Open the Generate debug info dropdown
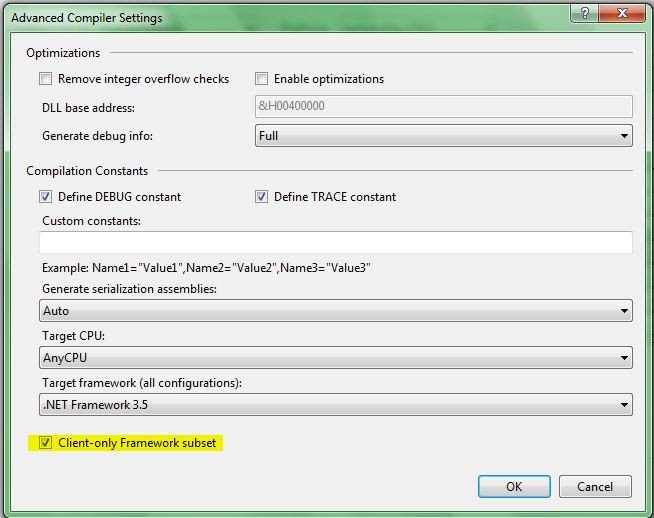Screen dimensions: 654x518 click(x=444, y=136)
